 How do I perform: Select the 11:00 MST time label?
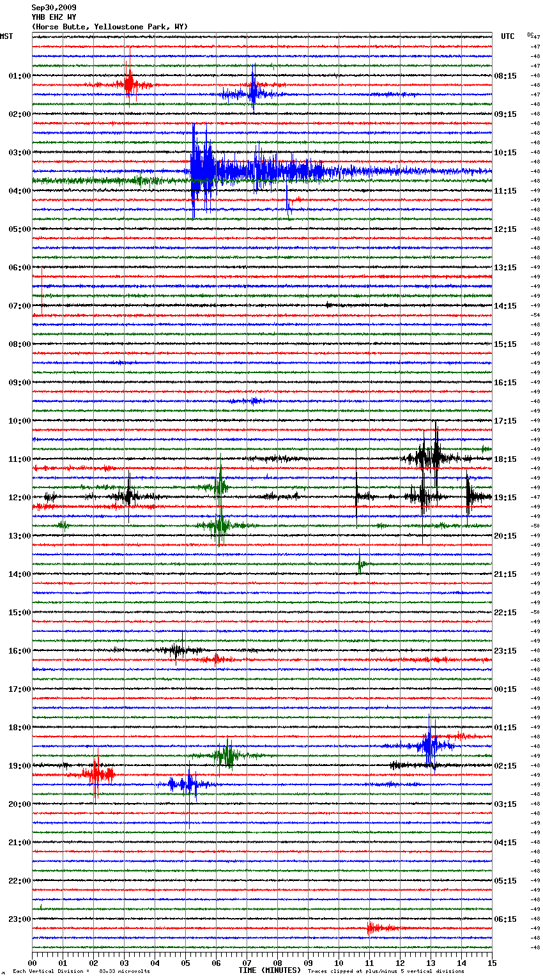pos(19,459)
